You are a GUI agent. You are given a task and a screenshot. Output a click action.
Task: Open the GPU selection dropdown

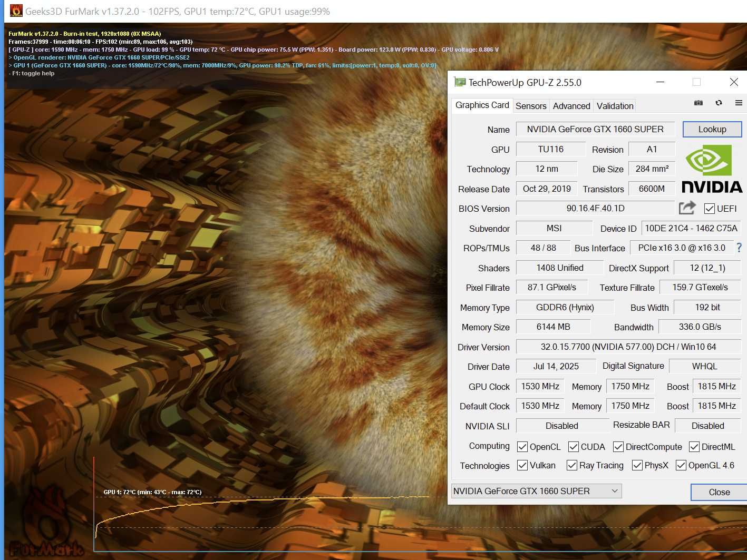(536, 491)
